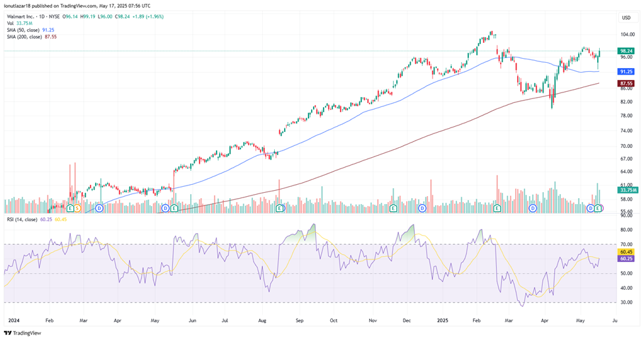Open the USD currency selector
Screen dimensions: 644x340
click(625, 18)
